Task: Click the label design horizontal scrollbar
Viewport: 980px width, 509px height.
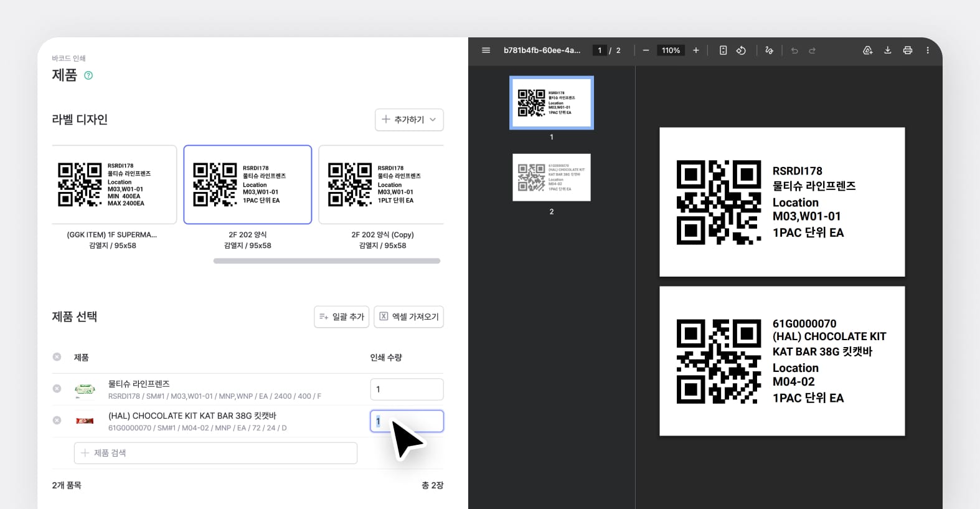Action: pyautogui.click(x=327, y=261)
